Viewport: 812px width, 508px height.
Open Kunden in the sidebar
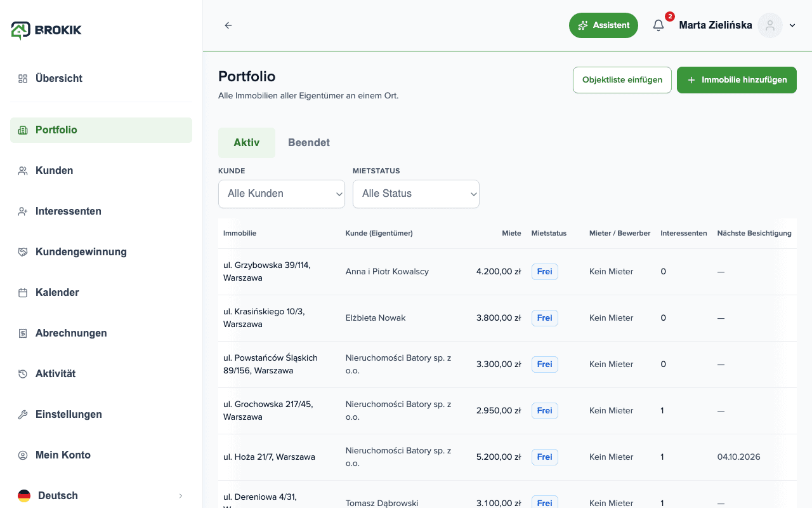coord(101,171)
